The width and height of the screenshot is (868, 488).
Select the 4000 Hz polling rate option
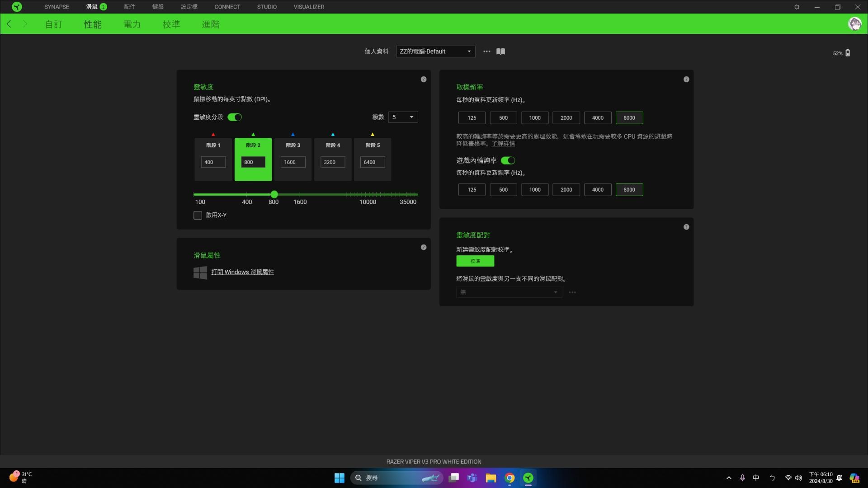tap(597, 117)
